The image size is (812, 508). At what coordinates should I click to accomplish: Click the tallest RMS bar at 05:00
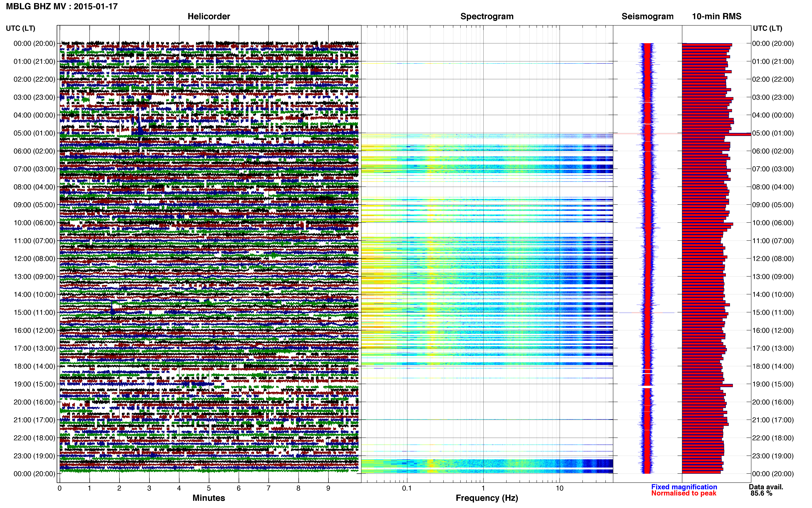[716, 134]
